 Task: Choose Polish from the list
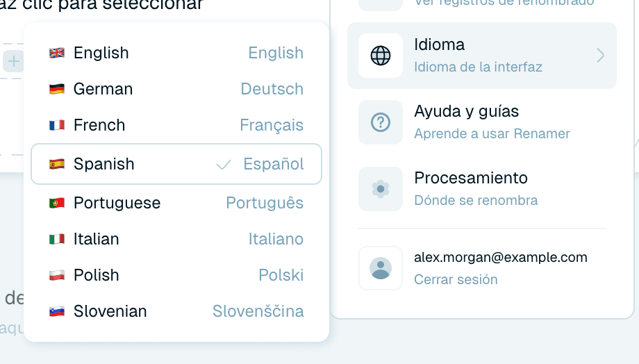176,275
